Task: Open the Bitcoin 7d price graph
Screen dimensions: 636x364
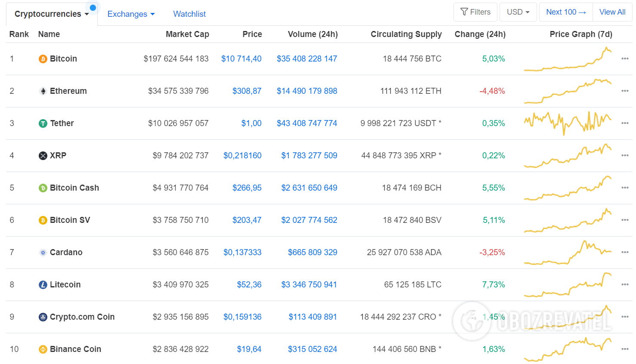Action: [x=568, y=59]
